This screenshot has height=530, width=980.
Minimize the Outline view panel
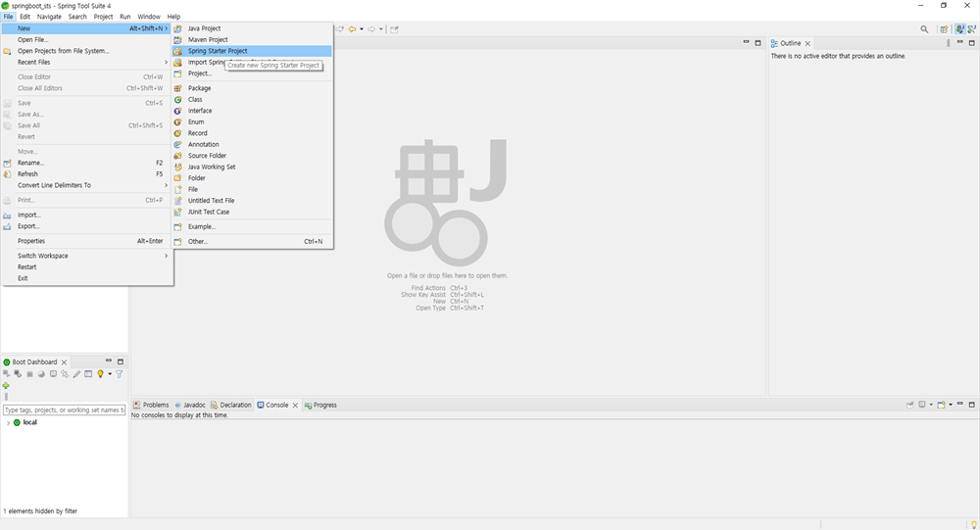click(x=960, y=42)
